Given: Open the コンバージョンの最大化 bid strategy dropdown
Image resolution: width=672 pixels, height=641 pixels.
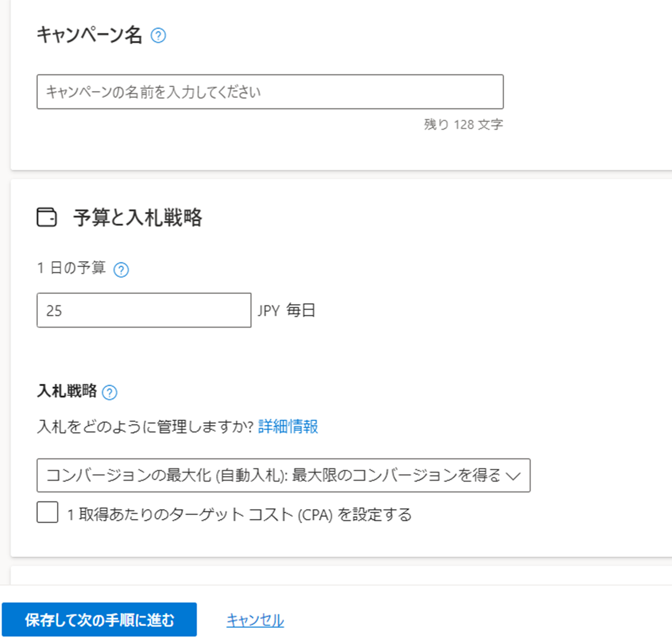Looking at the screenshot, I should [x=283, y=475].
